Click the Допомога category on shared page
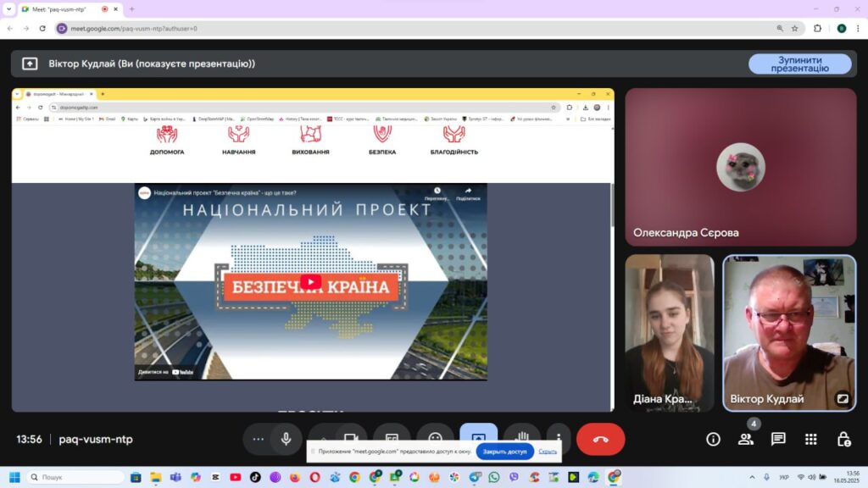 pyautogui.click(x=167, y=141)
